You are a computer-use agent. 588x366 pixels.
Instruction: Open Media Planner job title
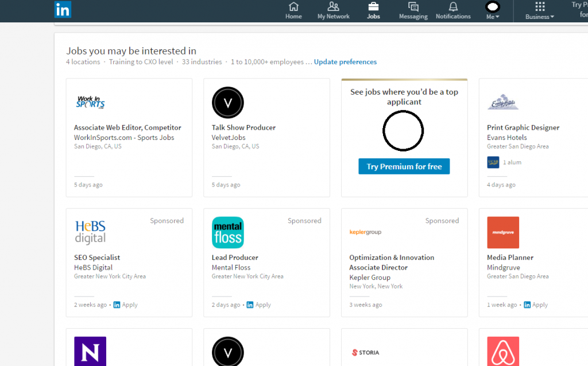510,258
